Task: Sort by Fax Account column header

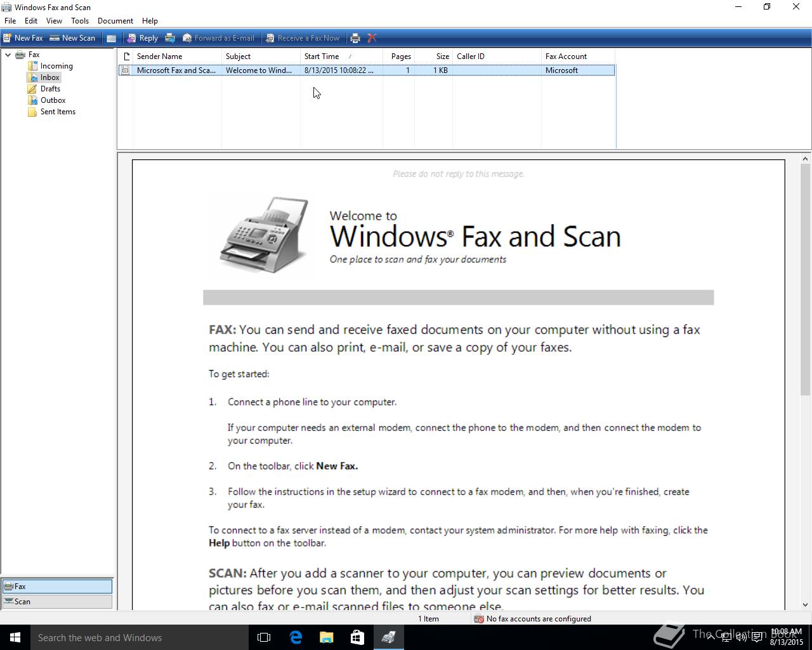Action: (x=578, y=56)
